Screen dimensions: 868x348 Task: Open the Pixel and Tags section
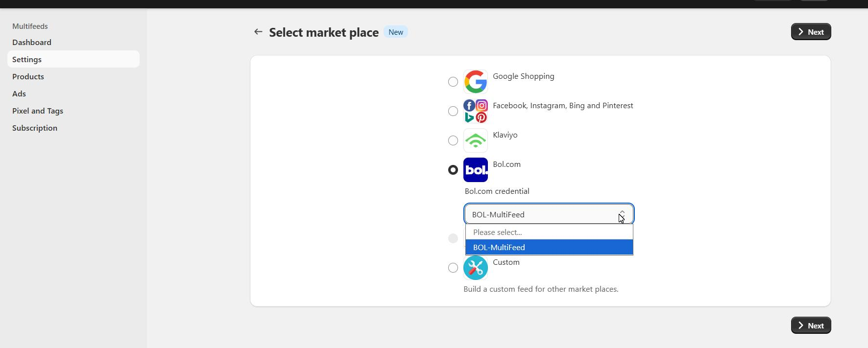(x=38, y=111)
